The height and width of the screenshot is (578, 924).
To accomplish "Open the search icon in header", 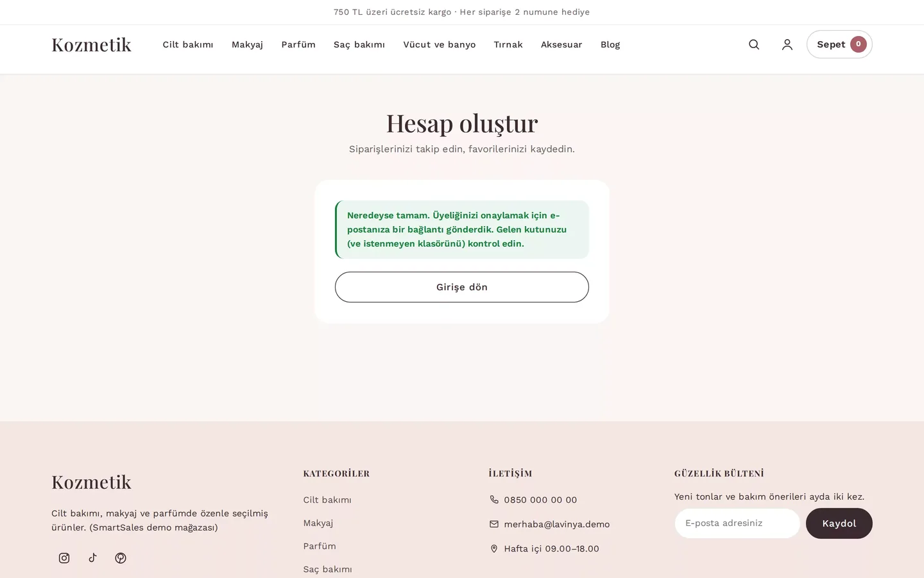I will coord(754,44).
